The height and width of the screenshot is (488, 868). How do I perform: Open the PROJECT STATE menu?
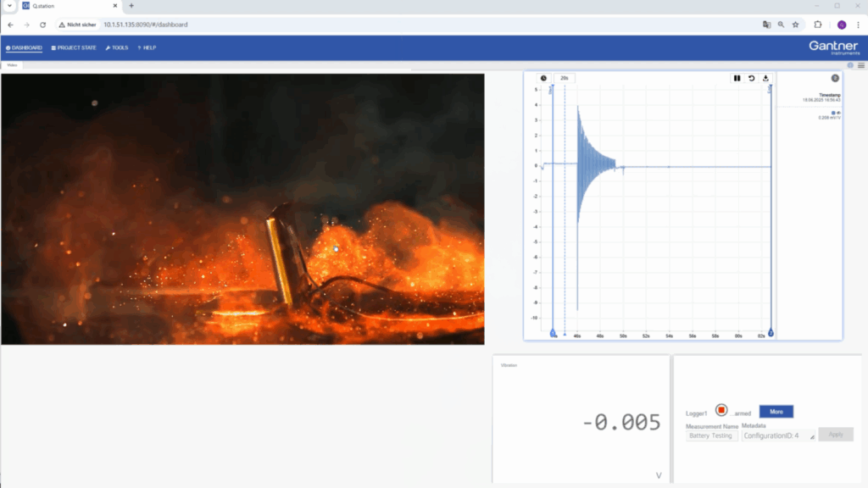click(x=74, y=47)
